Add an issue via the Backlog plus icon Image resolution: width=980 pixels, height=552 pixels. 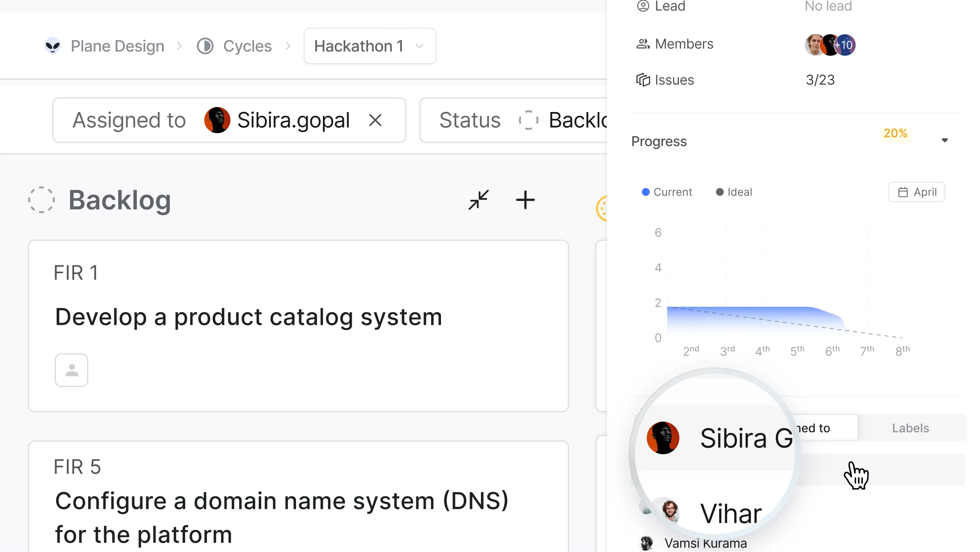click(525, 200)
